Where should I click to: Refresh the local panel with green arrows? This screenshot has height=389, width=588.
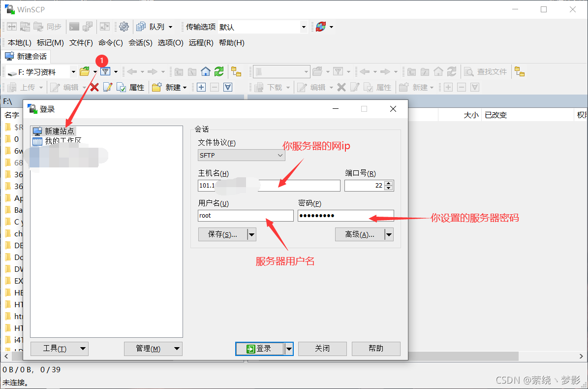(219, 71)
